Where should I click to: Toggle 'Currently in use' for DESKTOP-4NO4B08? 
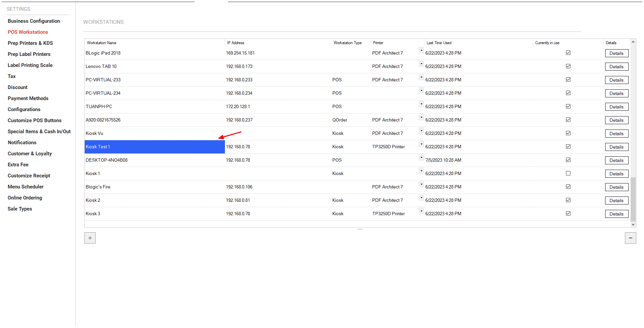point(568,160)
